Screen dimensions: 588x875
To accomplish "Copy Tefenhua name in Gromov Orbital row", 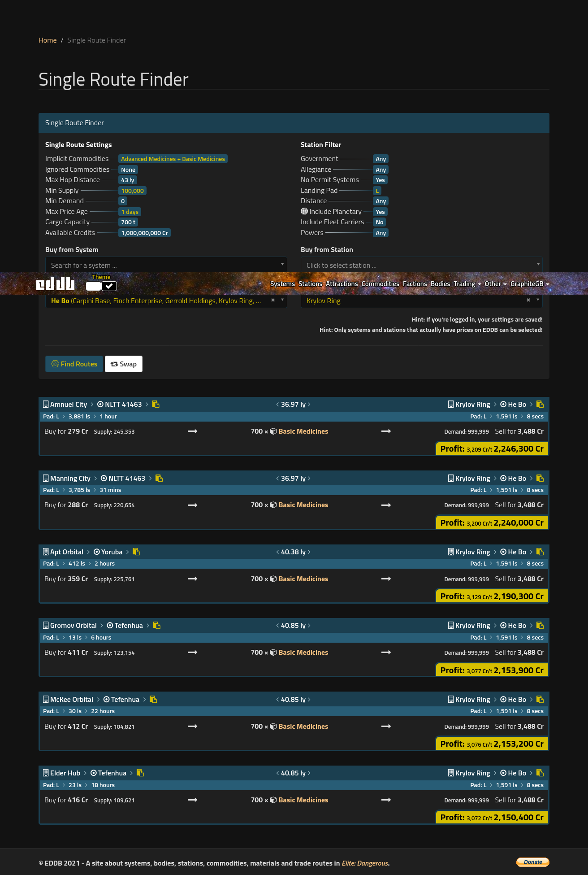I will [157, 625].
